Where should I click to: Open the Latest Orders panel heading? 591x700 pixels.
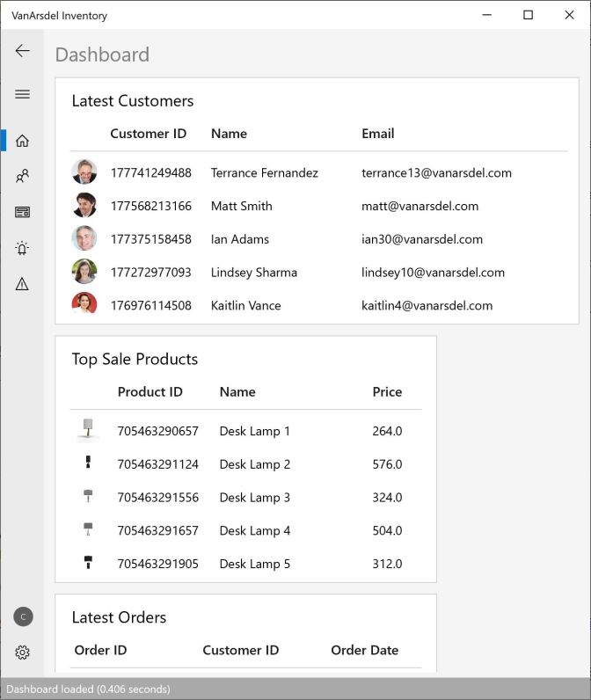click(x=119, y=617)
